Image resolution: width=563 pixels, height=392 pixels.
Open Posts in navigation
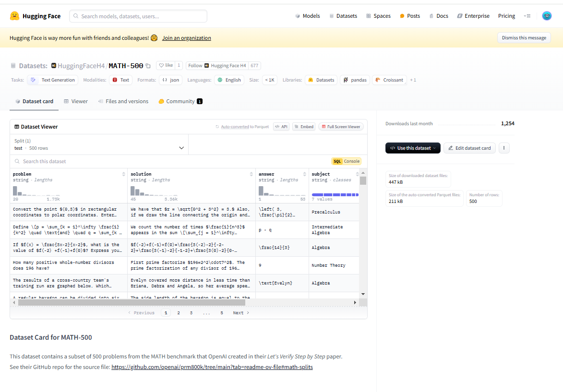coord(410,16)
